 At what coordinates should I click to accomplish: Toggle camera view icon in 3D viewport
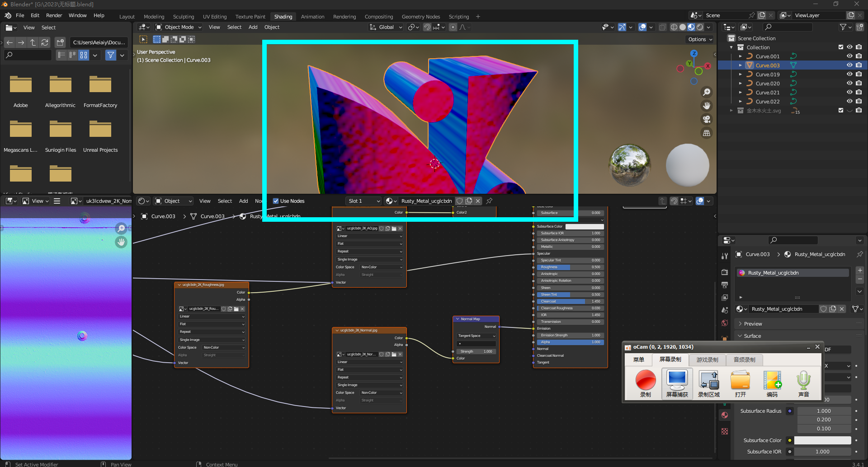point(706,119)
